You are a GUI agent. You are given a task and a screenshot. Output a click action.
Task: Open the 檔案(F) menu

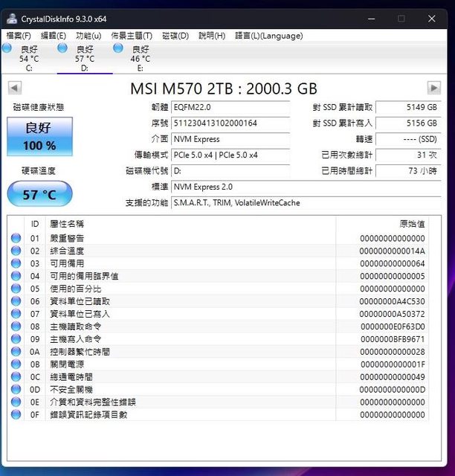tap(19, 36)
